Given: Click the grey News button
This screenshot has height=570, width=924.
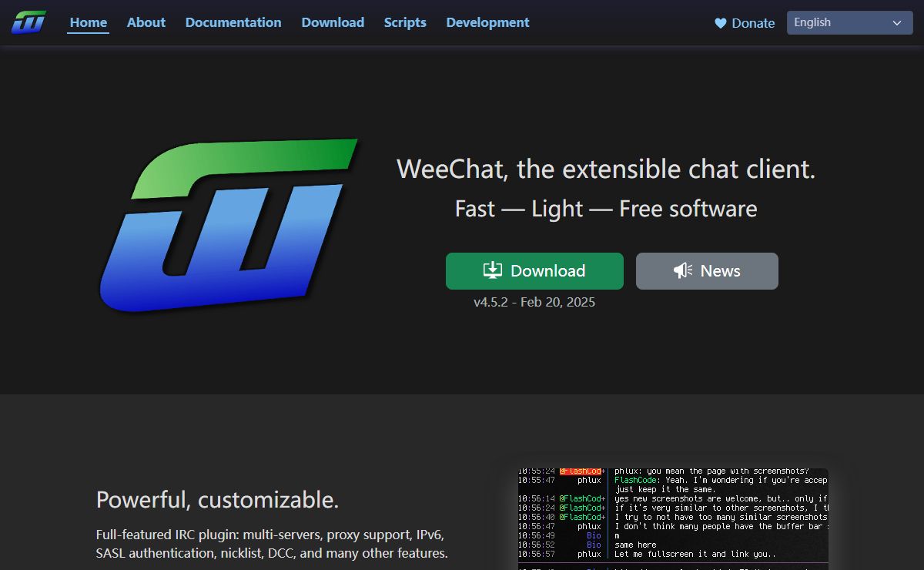Looking at the screenshot, I should point(707,271).
